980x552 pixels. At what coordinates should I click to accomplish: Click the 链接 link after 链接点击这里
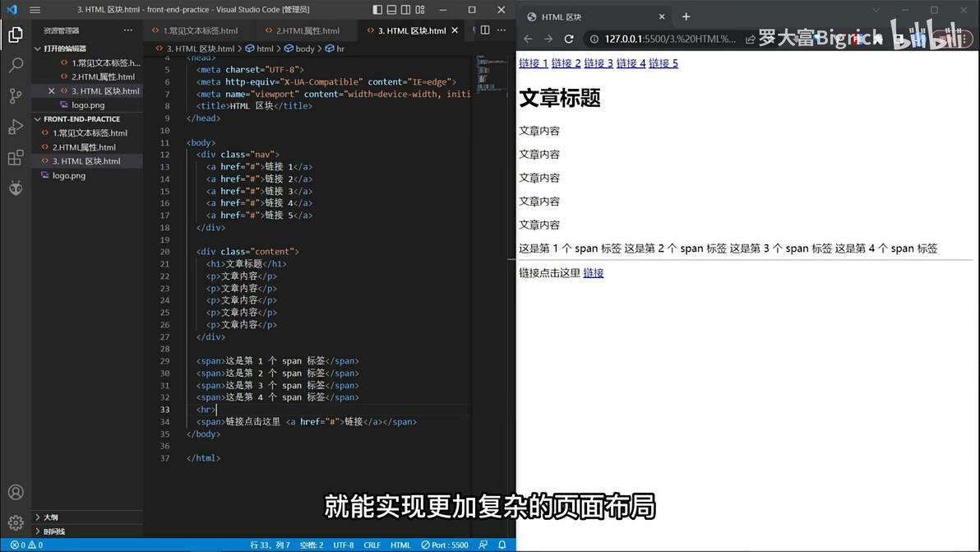593,272
